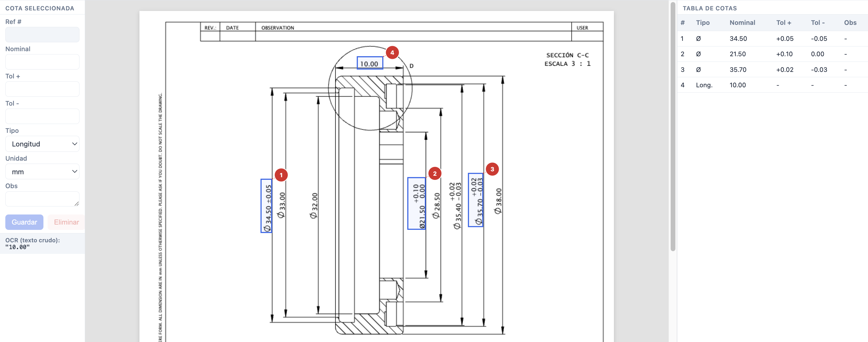Click nominal 21.50 in table row 2
This screenshot has height=342, width=868.
(x=738, y=54)
